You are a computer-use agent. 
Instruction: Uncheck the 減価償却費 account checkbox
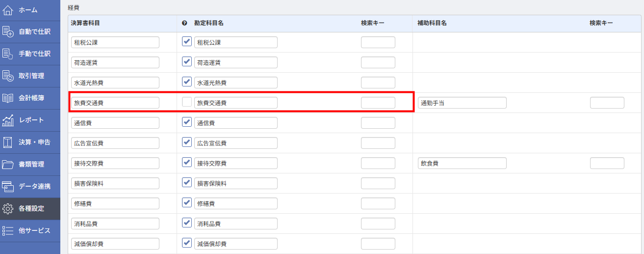[x=187, y=243]
